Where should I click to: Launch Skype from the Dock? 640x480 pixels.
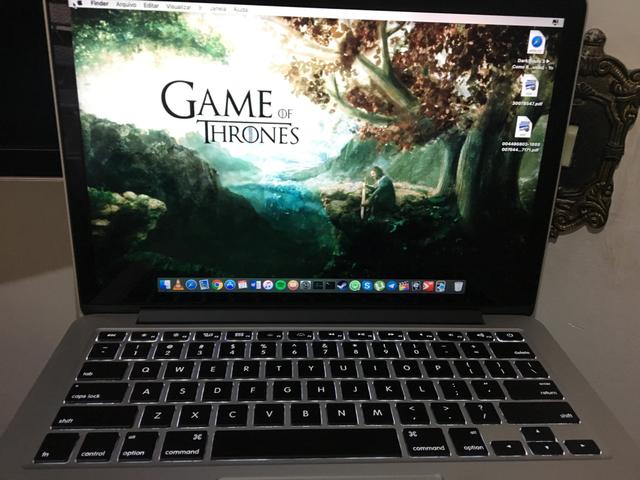pyautogui.click(x=367, y=285)
